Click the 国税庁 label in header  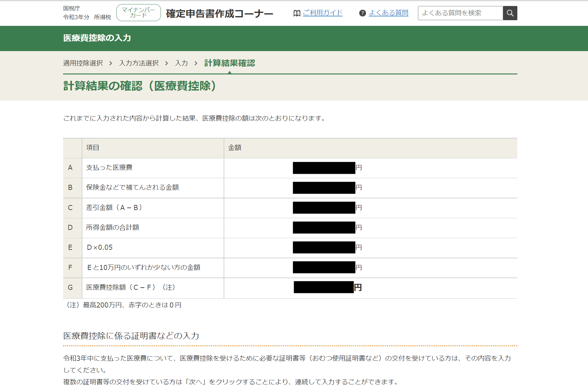[x=72, y=8]
